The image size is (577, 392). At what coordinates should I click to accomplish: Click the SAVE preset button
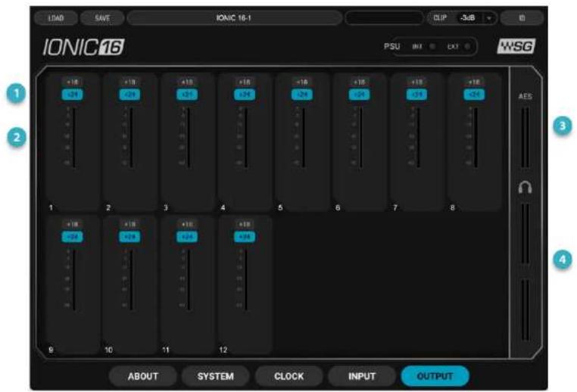(x=102, y=18)
